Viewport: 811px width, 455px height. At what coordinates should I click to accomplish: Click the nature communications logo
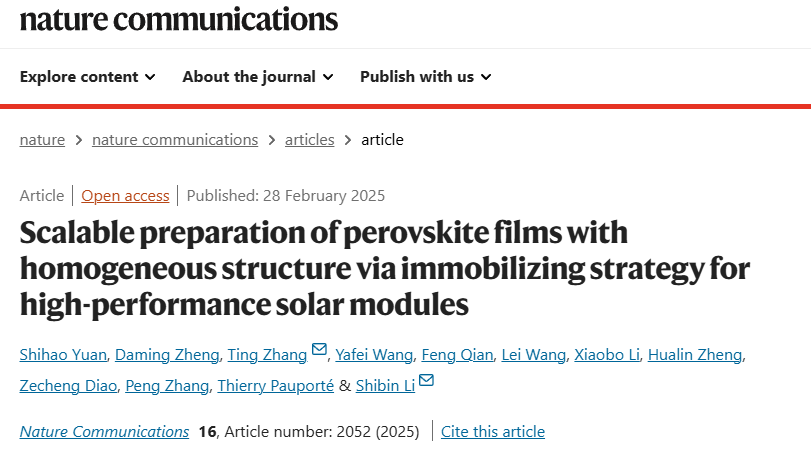click(179, 19)
